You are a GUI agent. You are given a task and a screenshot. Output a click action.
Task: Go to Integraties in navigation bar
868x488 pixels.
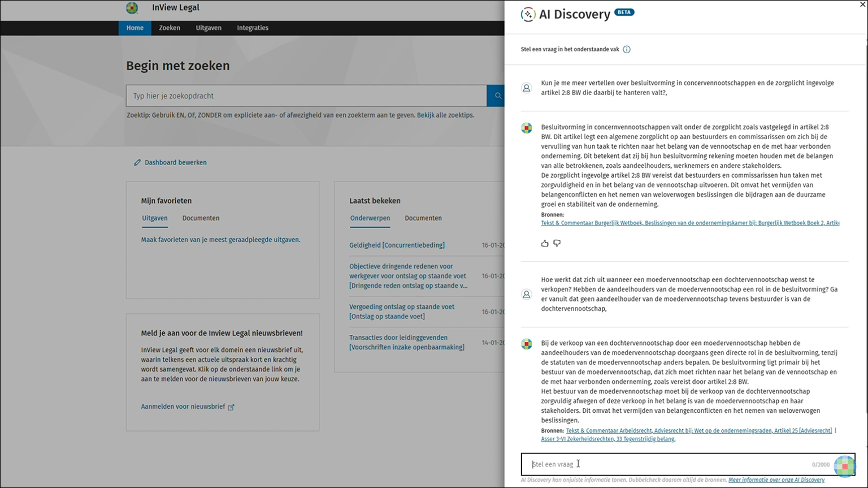(x=253, y=28)
